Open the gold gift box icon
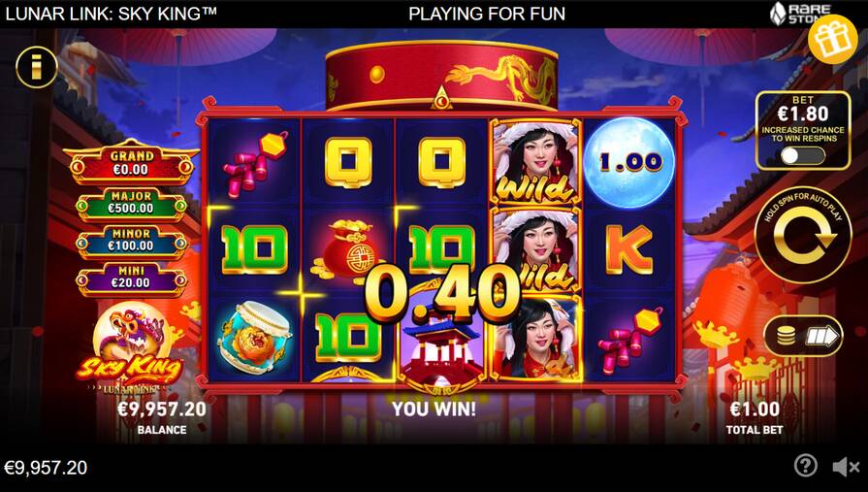 tap(832, 39)
